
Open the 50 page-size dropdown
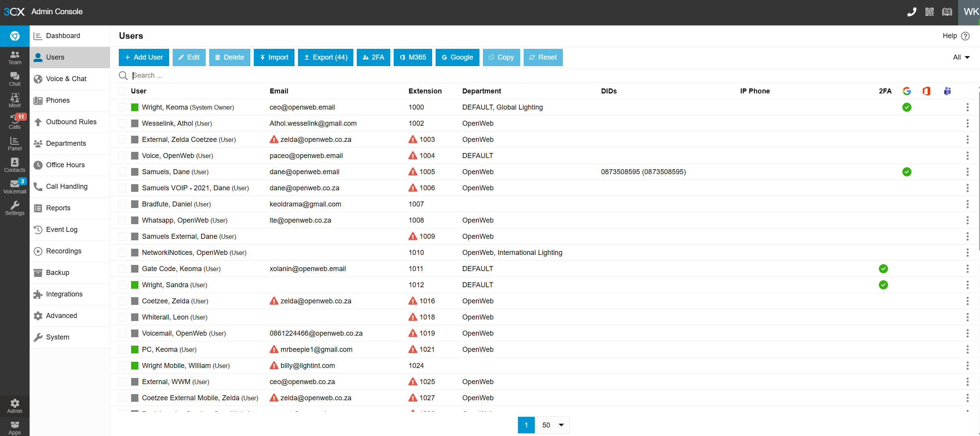pos(553,425)
